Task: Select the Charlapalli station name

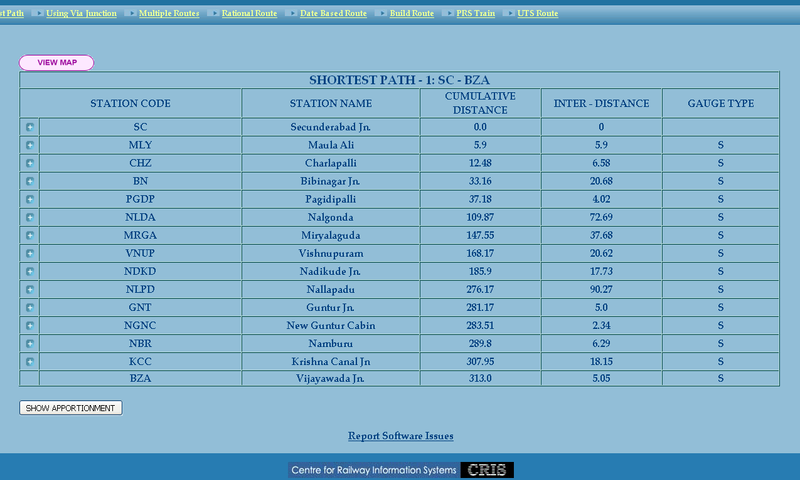Action: point(331,163)
